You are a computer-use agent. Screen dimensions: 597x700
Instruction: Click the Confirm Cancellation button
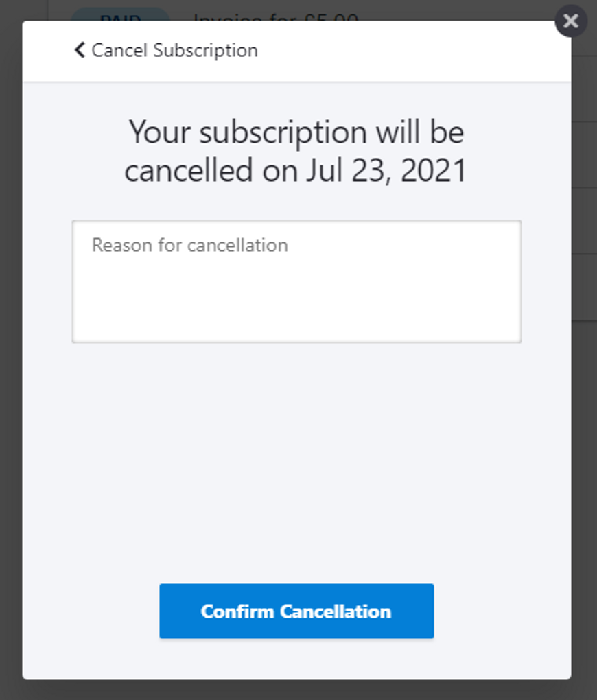point(296,611)
